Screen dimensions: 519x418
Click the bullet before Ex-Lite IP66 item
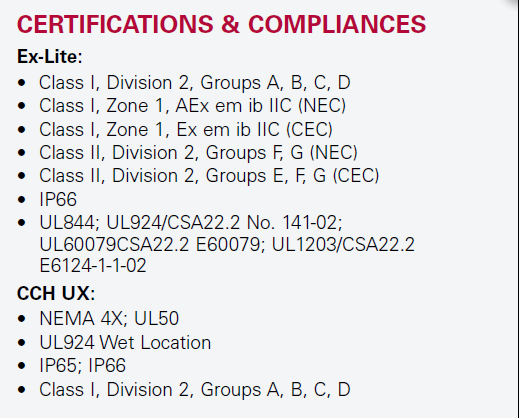point(22,199)
